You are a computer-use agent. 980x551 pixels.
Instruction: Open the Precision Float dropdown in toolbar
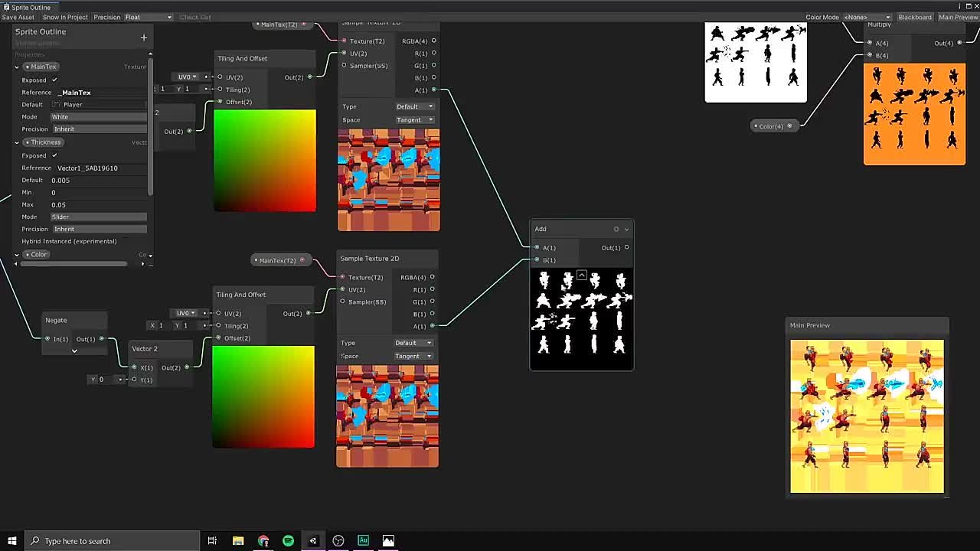point(149,17)
